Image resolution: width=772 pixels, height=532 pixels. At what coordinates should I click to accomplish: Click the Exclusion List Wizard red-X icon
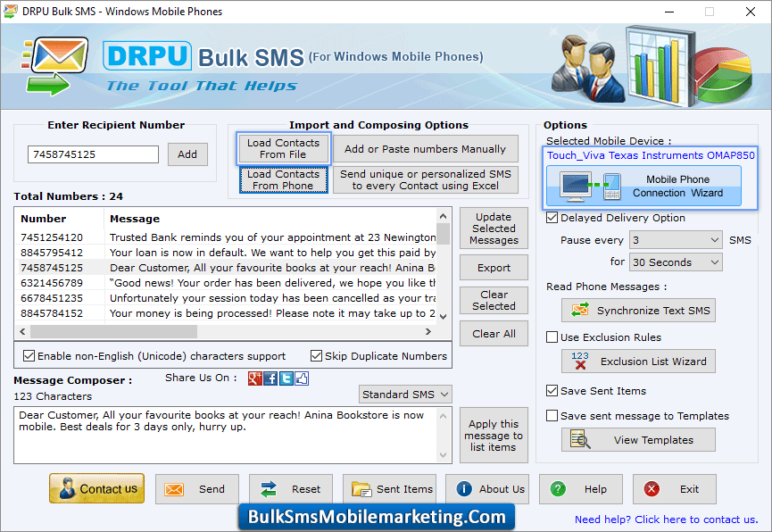(x=580, y=362)
